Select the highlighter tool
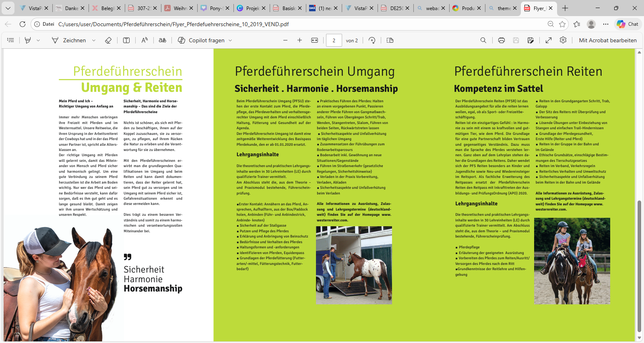 (x=28, y=40)
